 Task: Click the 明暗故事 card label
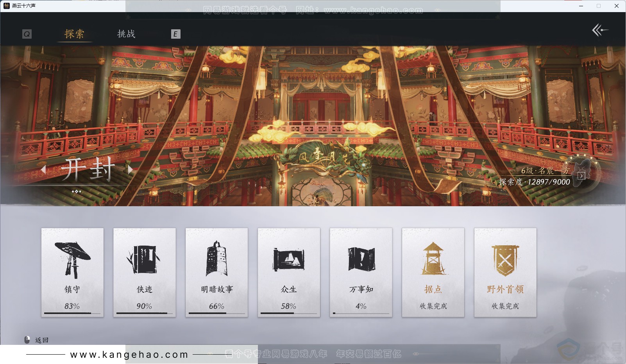tap(217, 289)
